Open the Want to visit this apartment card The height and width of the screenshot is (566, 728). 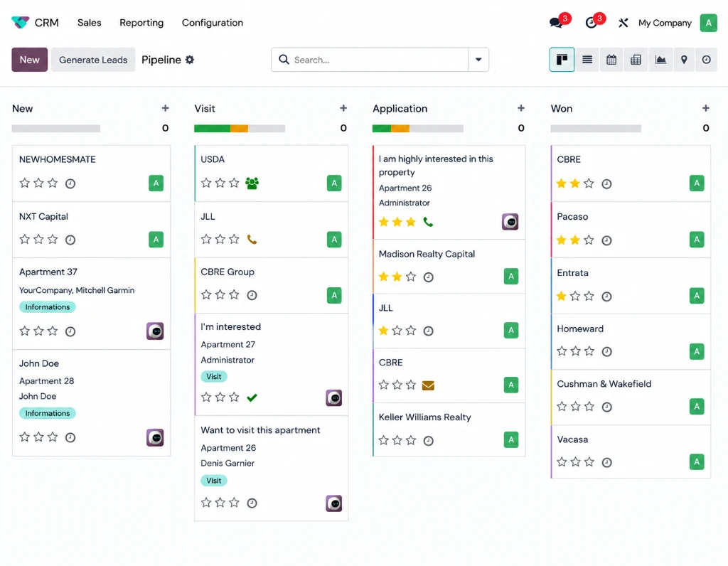[271, 468]
